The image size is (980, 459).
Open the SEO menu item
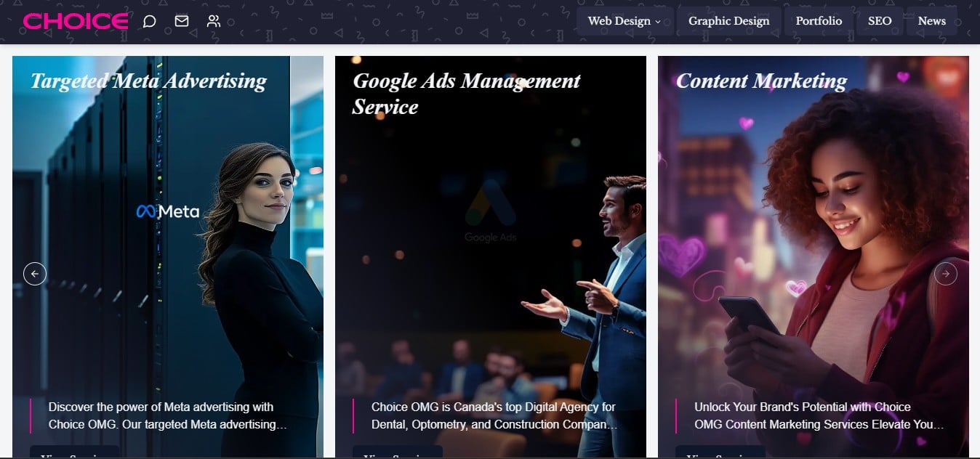pyautogui.click(x=880, y=21)
